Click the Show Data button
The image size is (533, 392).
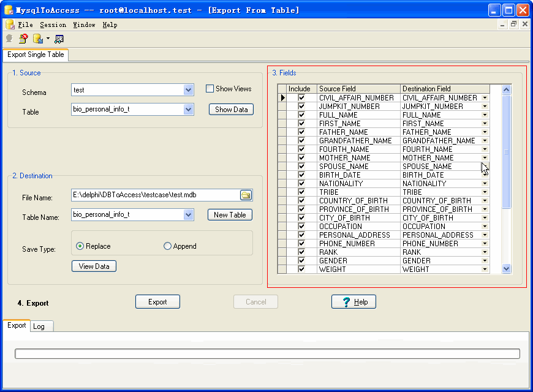tap(231, 110)
